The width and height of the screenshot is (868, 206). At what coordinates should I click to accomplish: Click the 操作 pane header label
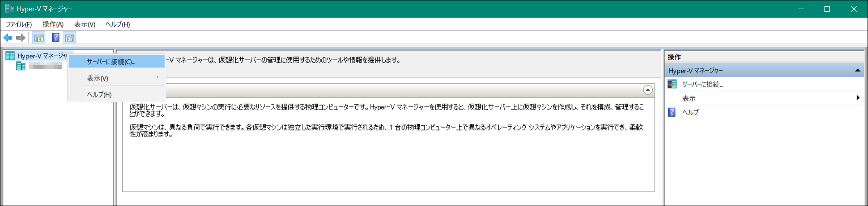click(x=674, y=57)
